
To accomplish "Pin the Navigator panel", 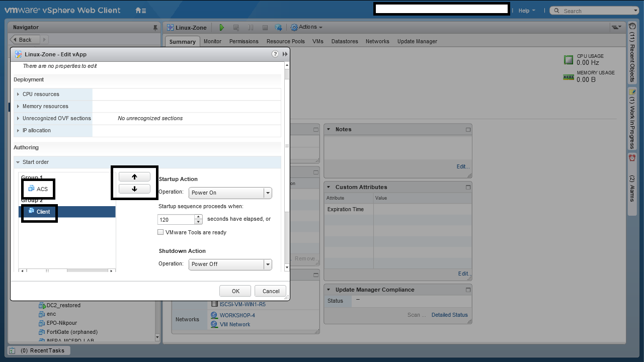I will coord(155,27).
